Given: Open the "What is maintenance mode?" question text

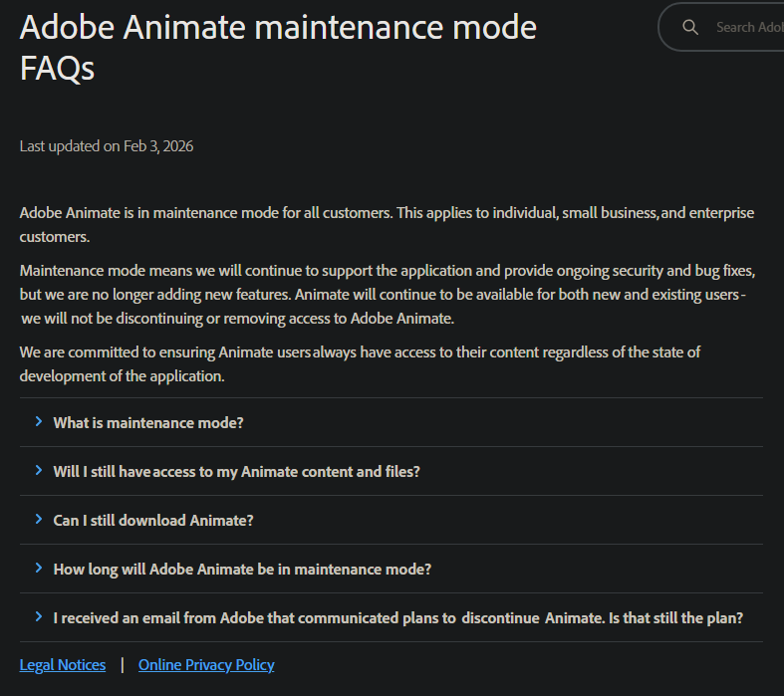Looking at the screenshot, I should tap(148, 423).
